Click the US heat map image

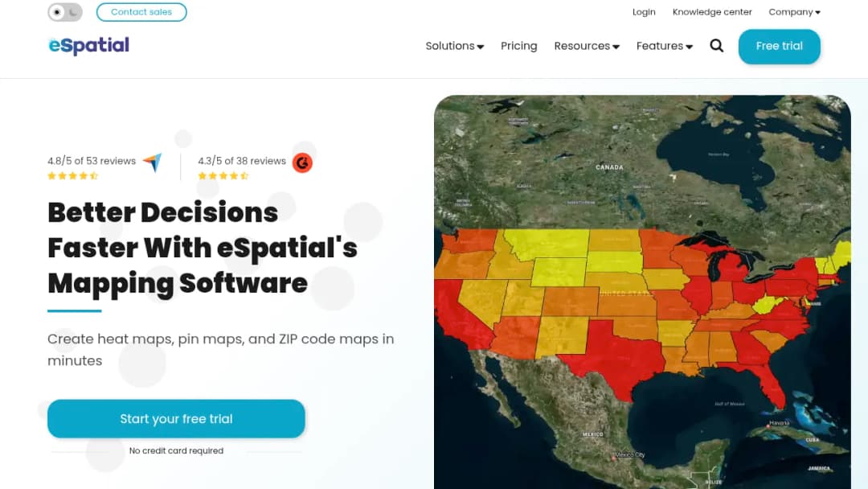(642, 292)
